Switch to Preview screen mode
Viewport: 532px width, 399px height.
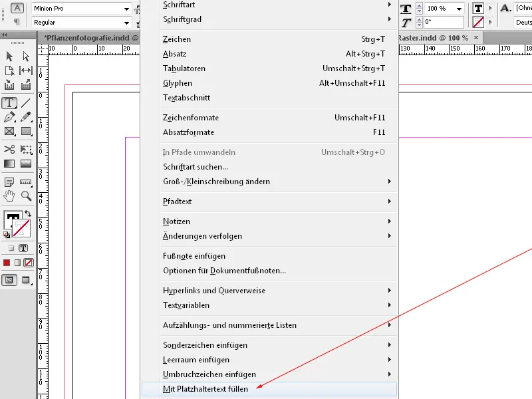(25, 279)
